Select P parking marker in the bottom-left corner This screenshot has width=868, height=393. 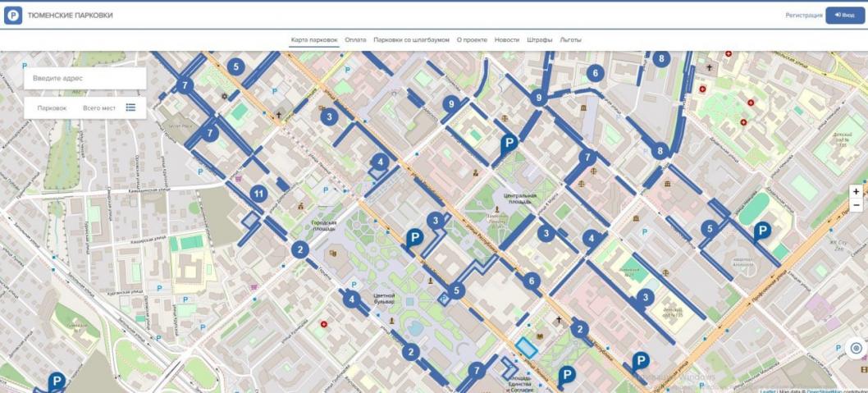point(57,381)
